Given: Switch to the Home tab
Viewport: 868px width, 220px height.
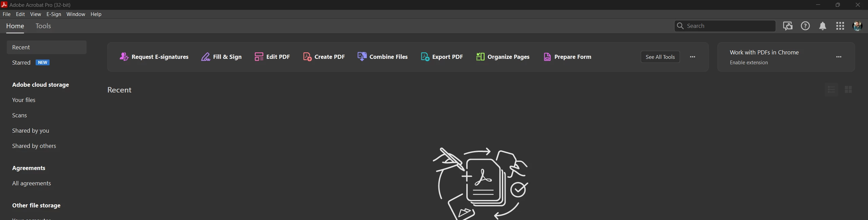Looking at the screenshot, I should pyautogui.click(x=15, y=26).
